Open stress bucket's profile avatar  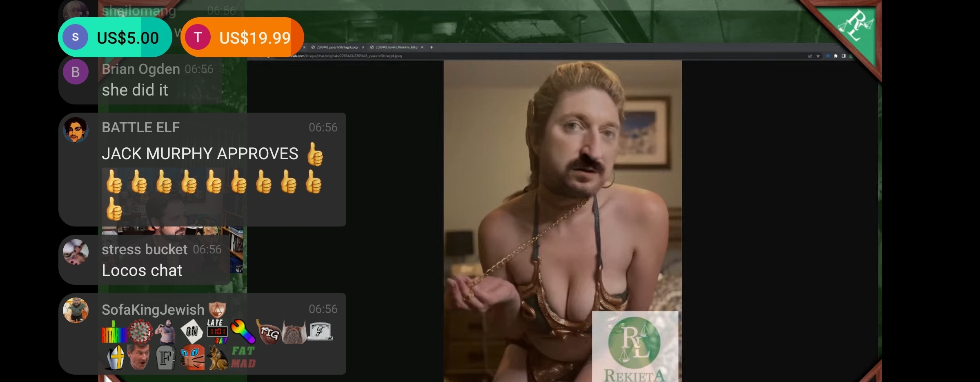[x=76, y=252]
